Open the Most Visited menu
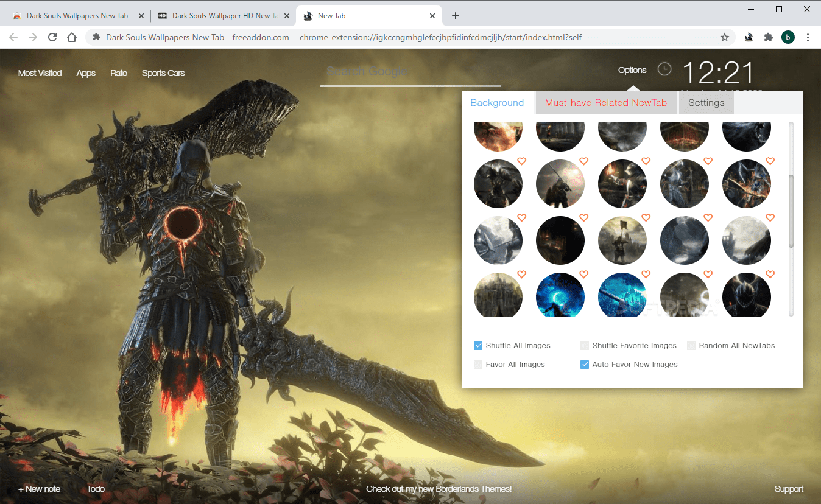821x504 pixels. click(x=40, y=73)
